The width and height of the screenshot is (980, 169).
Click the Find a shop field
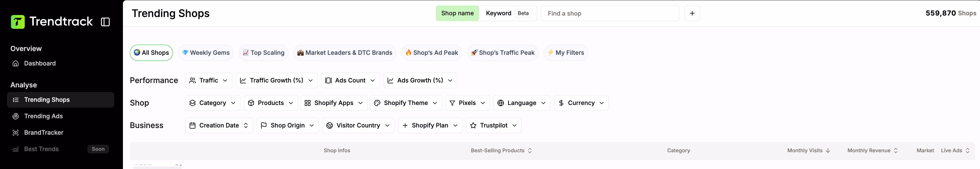609,13
